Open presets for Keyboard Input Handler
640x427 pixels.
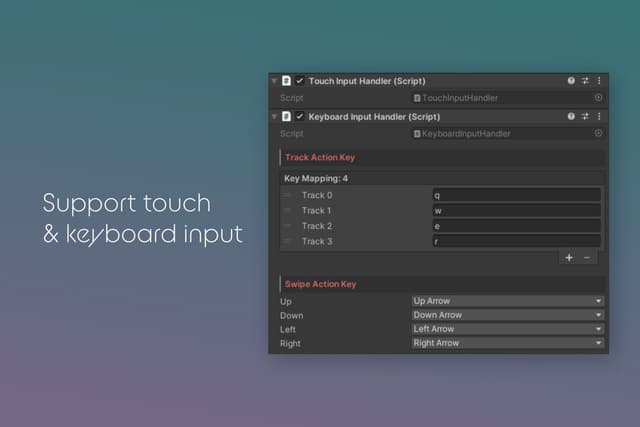click(585, 116)
